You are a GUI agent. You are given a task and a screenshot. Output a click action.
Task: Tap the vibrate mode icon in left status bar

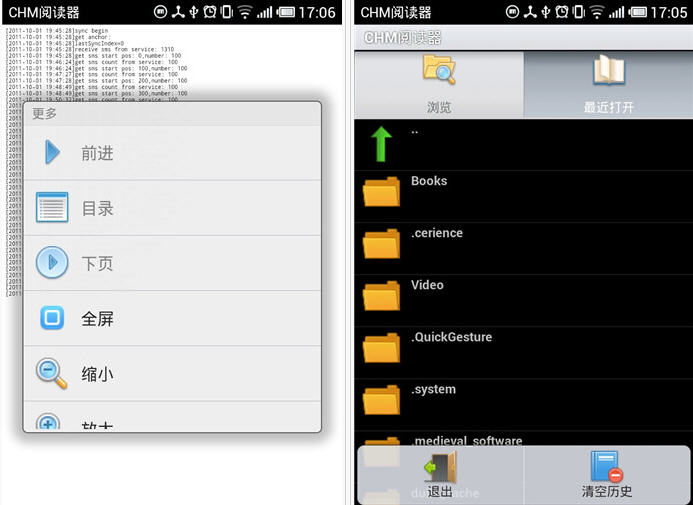click(226, 12)
